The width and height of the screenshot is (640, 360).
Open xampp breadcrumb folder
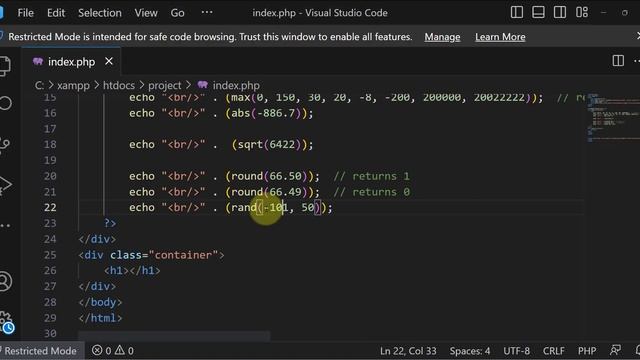pos(73,85)
